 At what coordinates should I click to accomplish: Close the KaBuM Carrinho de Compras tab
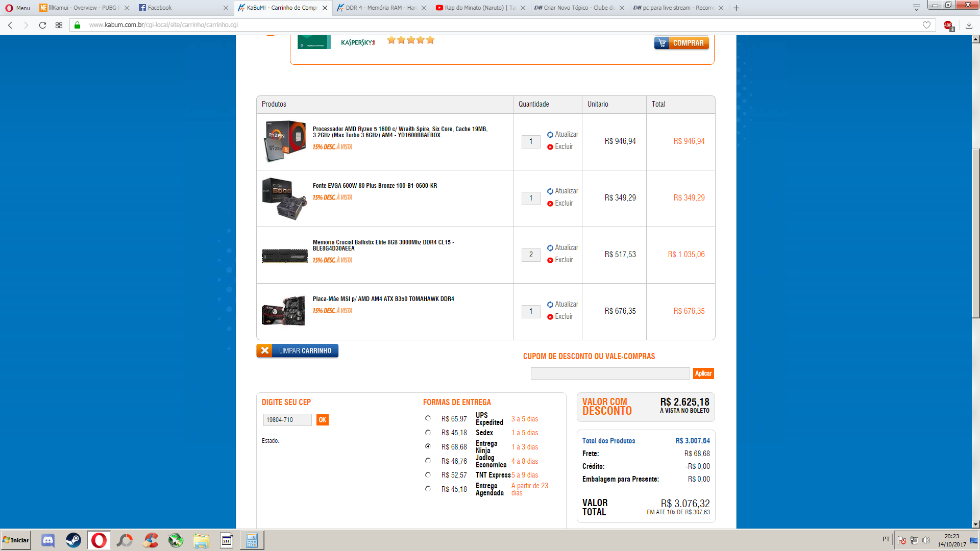[x=325, y=8]
